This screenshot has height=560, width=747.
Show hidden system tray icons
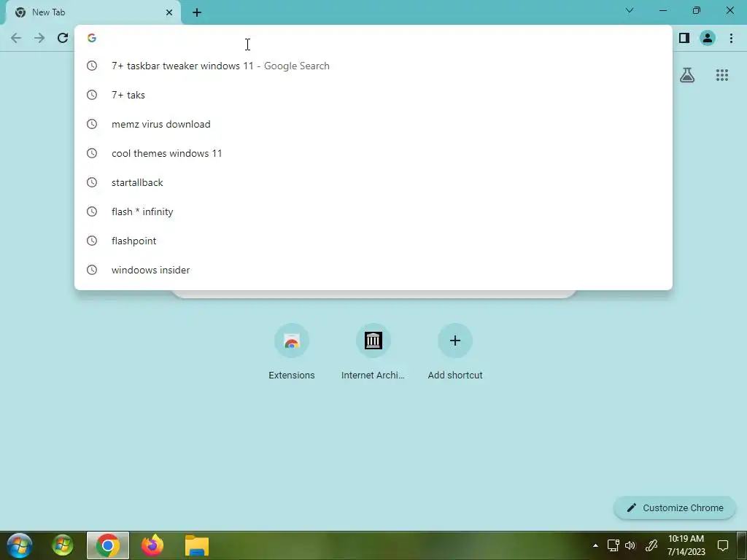(595, 545)
